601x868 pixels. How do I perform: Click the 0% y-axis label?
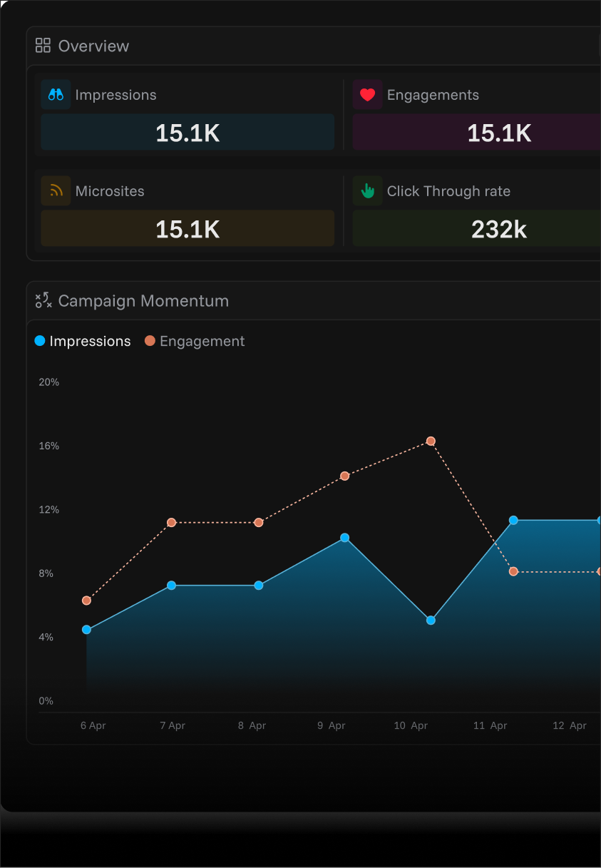46,701
